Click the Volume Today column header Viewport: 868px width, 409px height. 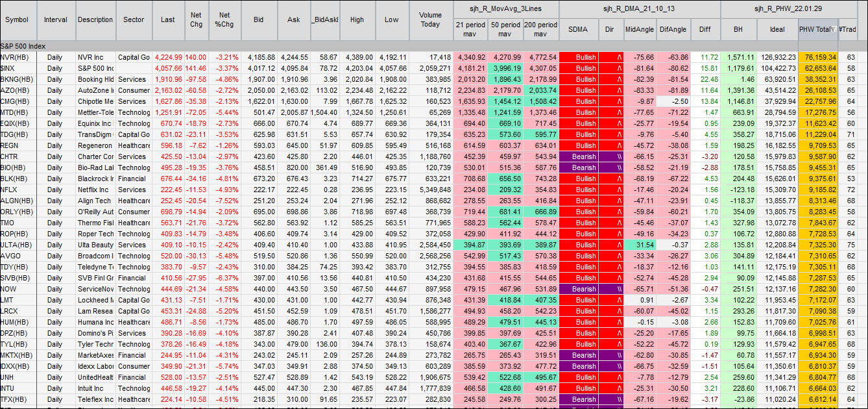coord(430,19)
